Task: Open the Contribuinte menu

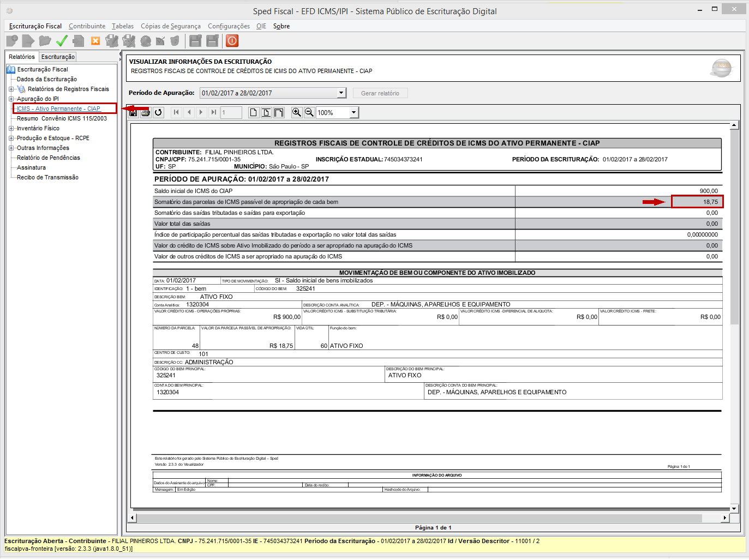Action: click(87, 26)
